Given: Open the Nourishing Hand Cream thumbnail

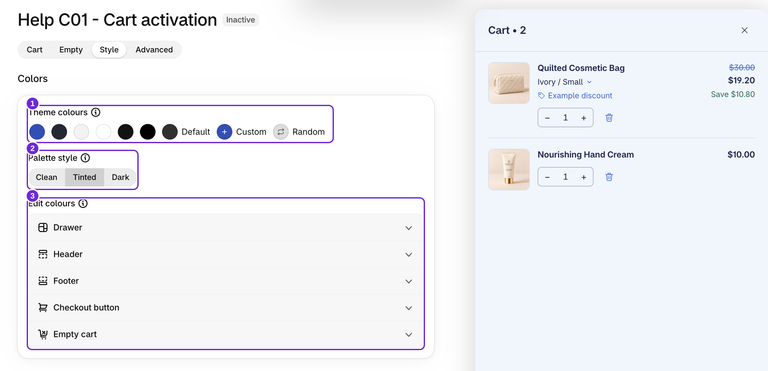Looking at the screenshot, I should pos(509,170).
